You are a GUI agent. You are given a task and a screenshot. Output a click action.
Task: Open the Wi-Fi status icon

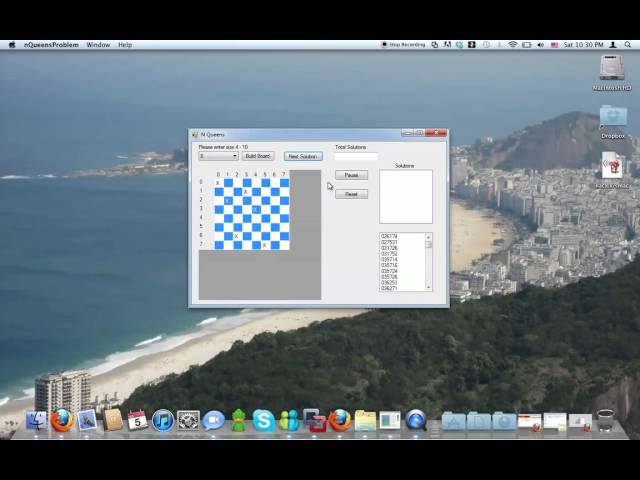click(x=512, y=45)
